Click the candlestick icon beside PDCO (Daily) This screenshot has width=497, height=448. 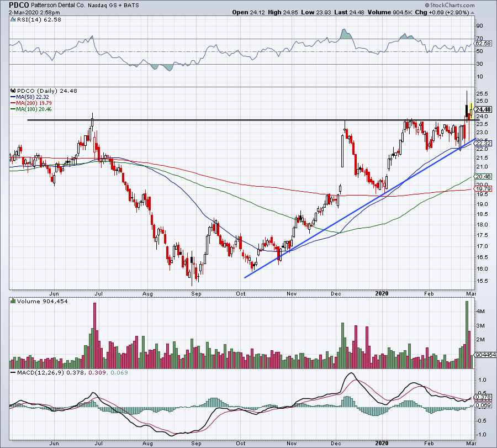[x=13, y=91]
